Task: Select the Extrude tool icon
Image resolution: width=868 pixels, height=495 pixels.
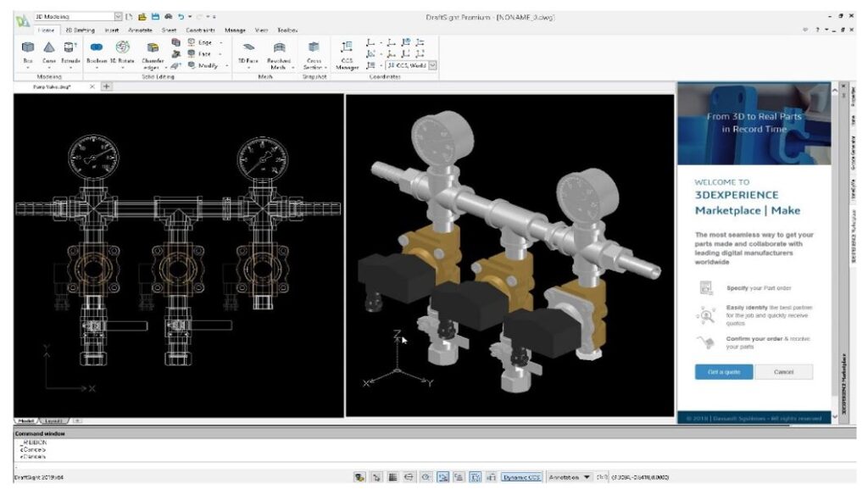Action: point(70,48)
